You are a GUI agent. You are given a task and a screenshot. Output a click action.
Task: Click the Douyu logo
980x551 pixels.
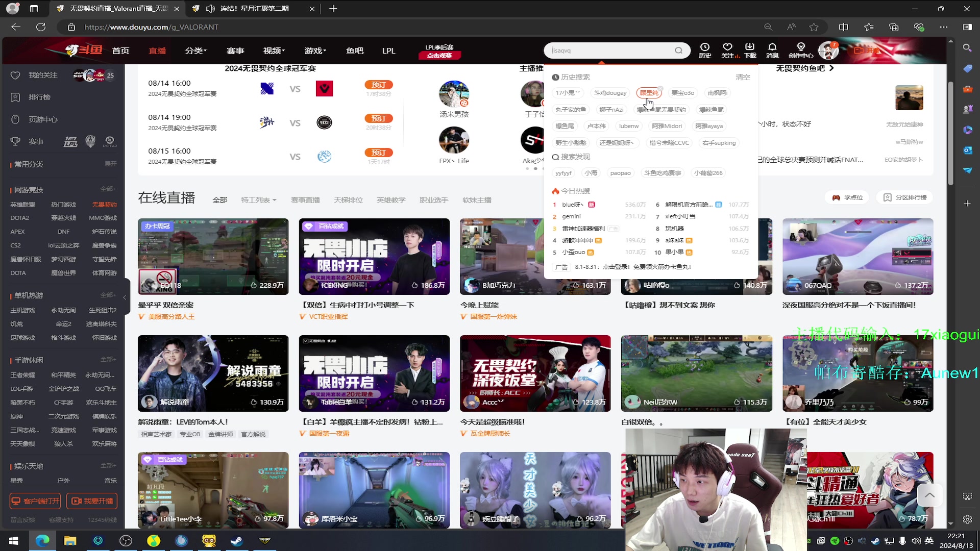click(x=84, y=50)
